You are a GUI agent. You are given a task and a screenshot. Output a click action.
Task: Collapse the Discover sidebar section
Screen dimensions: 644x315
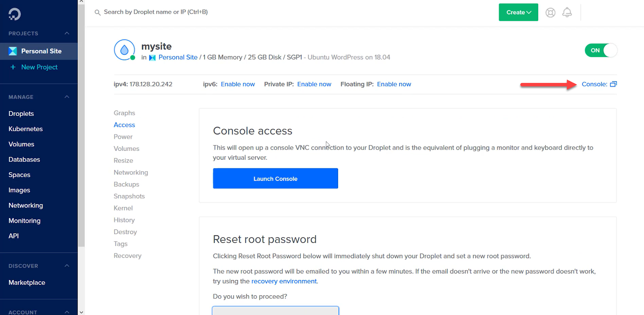click(x=67, y=266)
